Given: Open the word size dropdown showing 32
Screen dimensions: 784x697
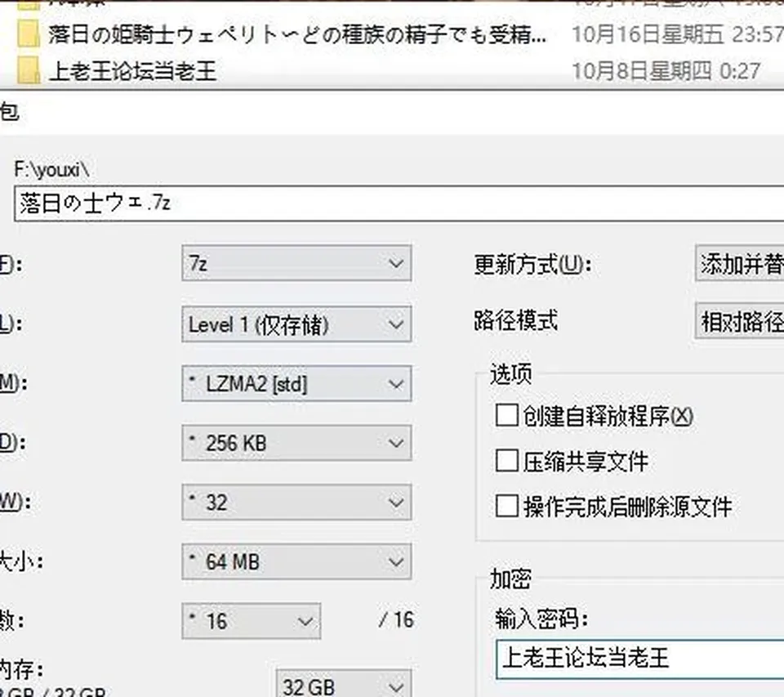Looking at the screenshot, I should click(x=296, y=502).
